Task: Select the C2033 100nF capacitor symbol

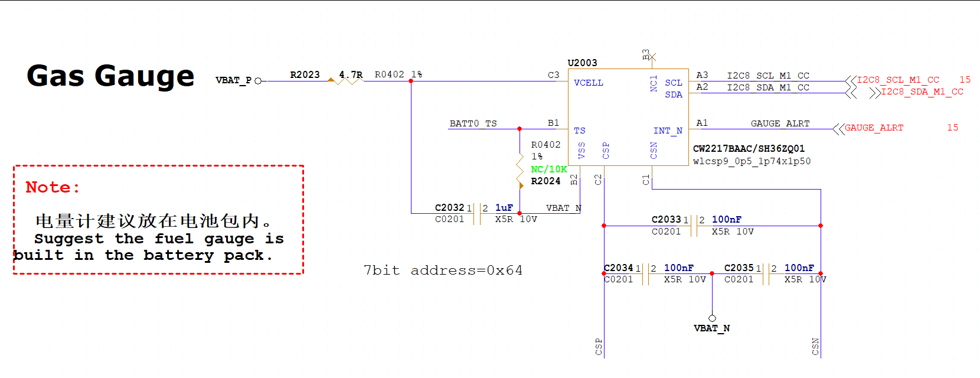Action: click(x=694, y=226)
